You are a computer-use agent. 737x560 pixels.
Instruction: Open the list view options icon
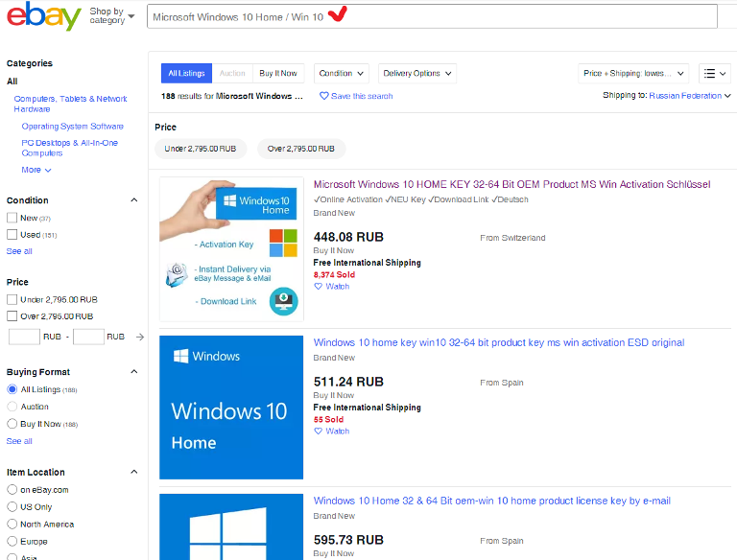click(x=714, y=73)
